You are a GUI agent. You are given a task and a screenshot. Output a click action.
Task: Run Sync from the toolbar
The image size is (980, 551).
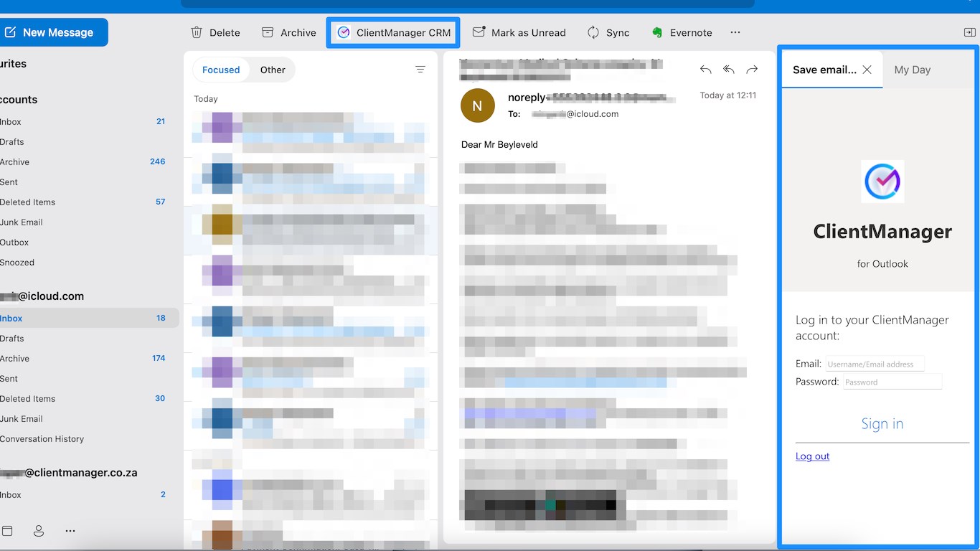(x=608, y=32)
